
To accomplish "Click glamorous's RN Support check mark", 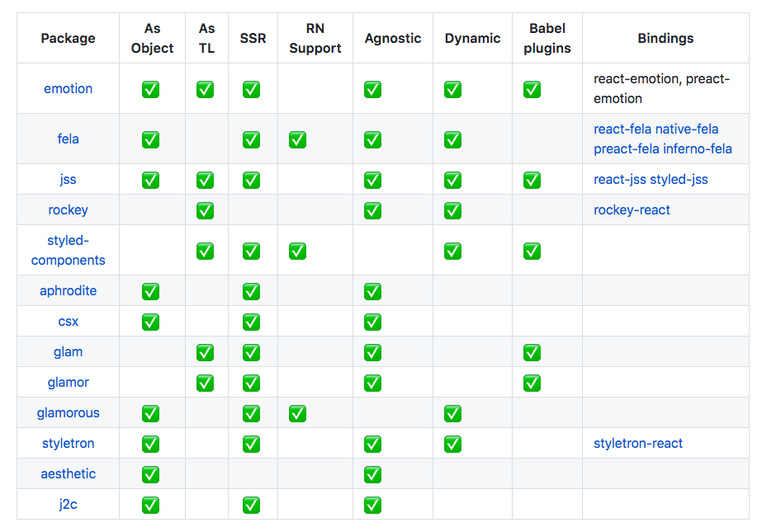I will [297, 413].
